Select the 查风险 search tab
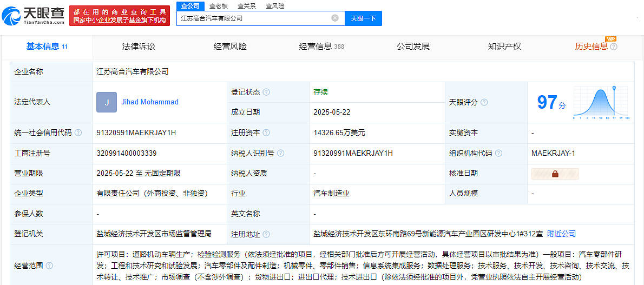644x285 pixels. tap(275, 6)
